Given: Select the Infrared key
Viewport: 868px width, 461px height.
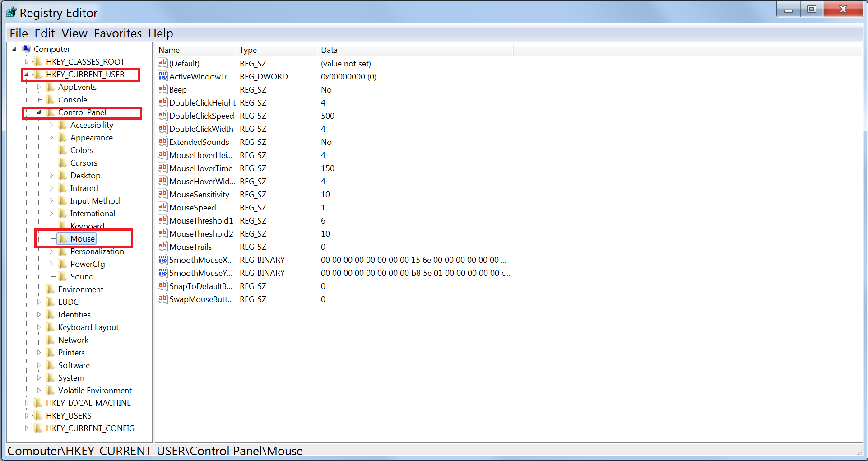Looking at the screenshot, I should pos(84,188).
